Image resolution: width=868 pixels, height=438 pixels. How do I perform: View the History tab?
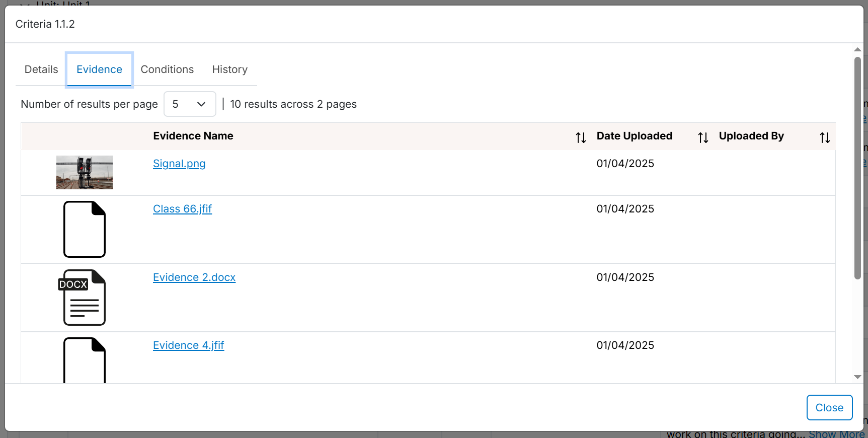230,69
